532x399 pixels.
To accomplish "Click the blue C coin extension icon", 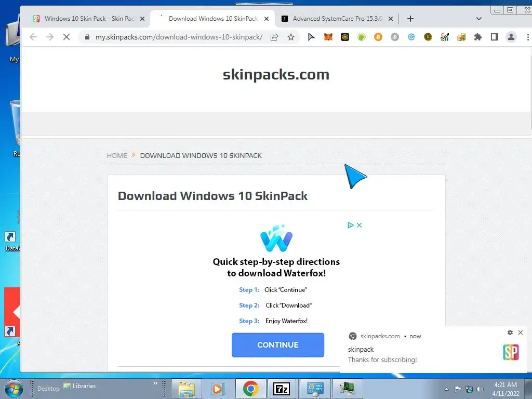I will click(411, 37).
